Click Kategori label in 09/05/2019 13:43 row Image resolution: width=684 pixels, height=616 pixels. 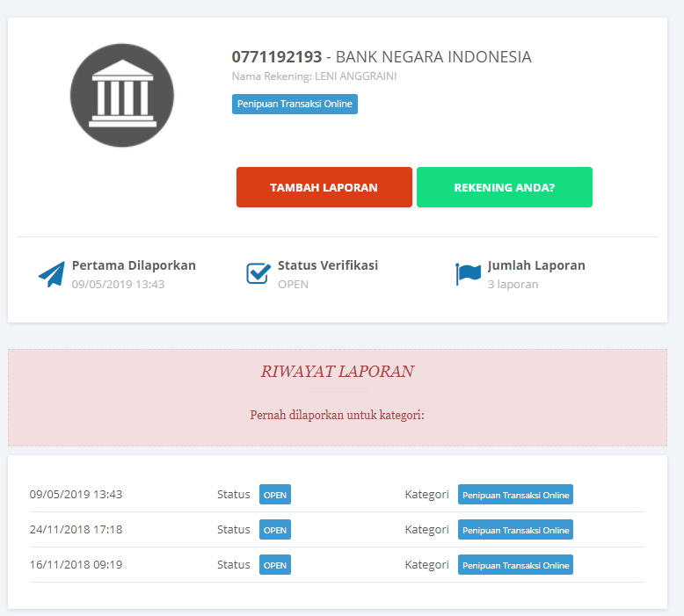coord(426,495)
